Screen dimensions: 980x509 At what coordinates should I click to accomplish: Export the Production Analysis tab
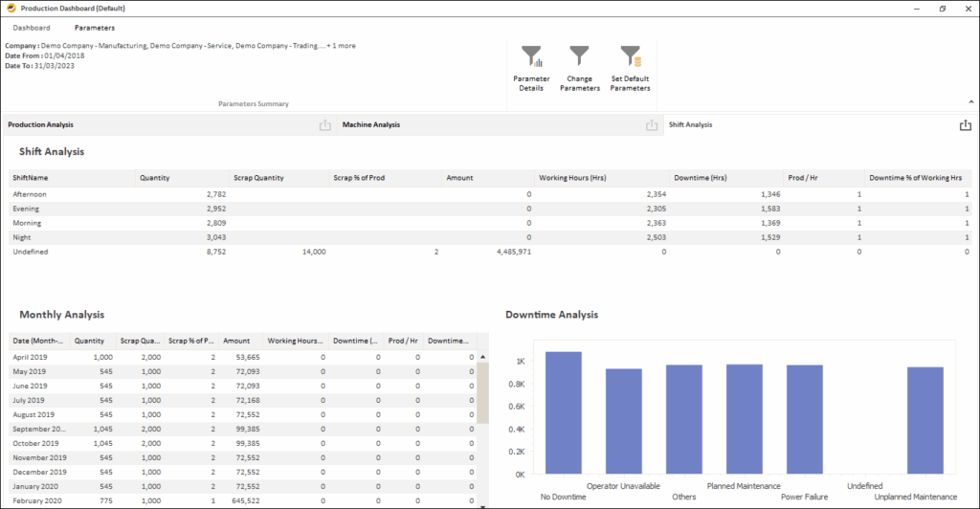(324, 125)
